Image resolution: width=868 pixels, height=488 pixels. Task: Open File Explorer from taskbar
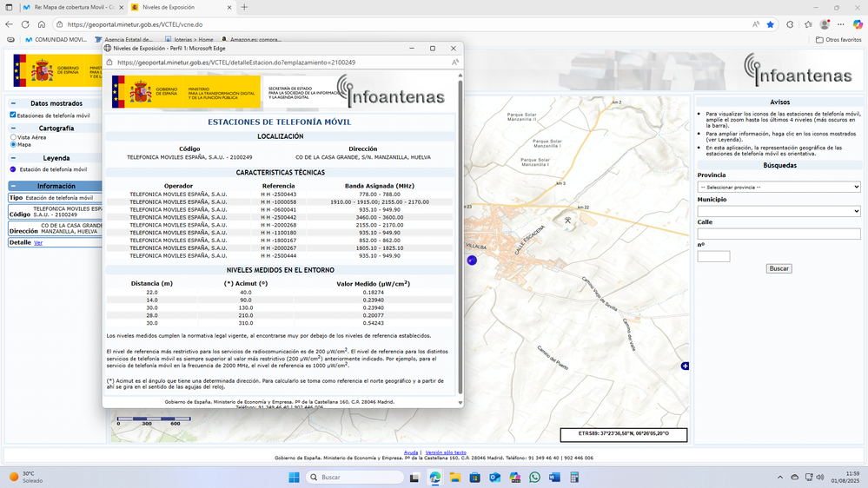[454, 477]
